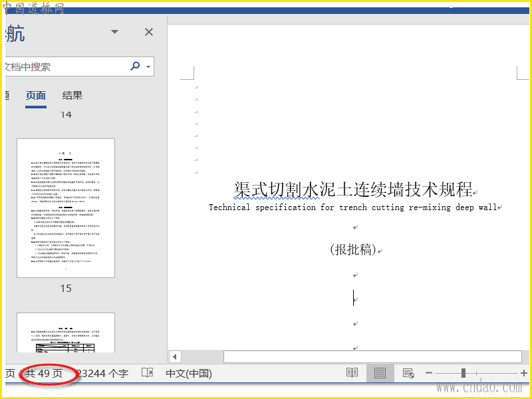Screen dimensions: 532x399
Task: Change language via 中文(中国) indicator
Action: point(189,374)
